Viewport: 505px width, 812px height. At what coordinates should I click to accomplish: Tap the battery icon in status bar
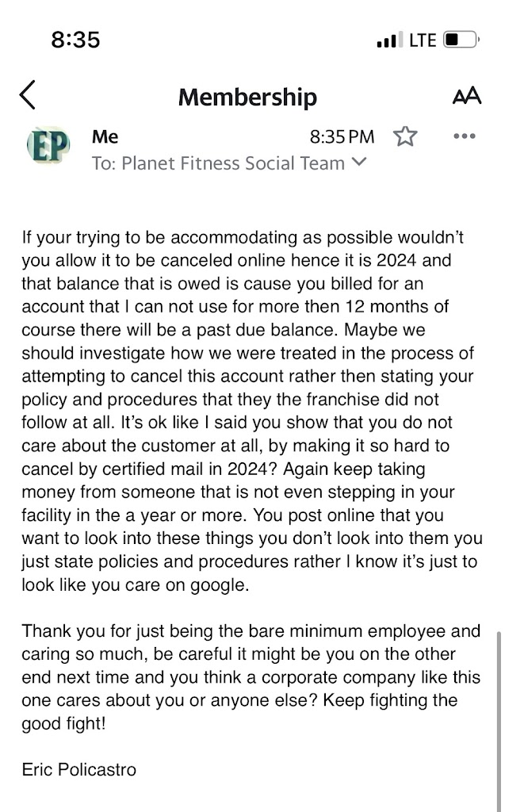(x=461, y=39)
